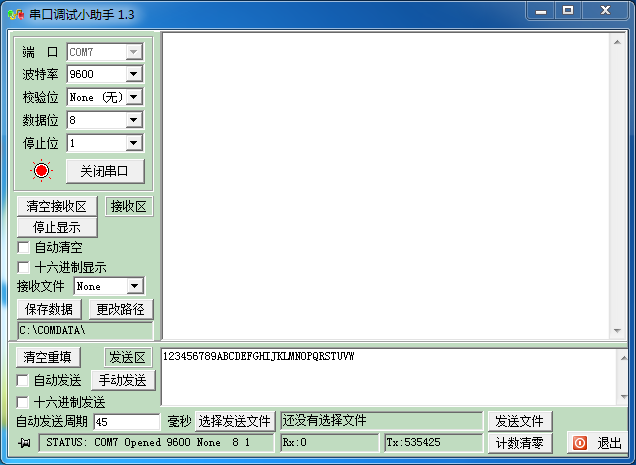Enable 自动发送 checkbox
Image resolution: width=636 pixels, height=465 pixels.
tap(22, 380)
